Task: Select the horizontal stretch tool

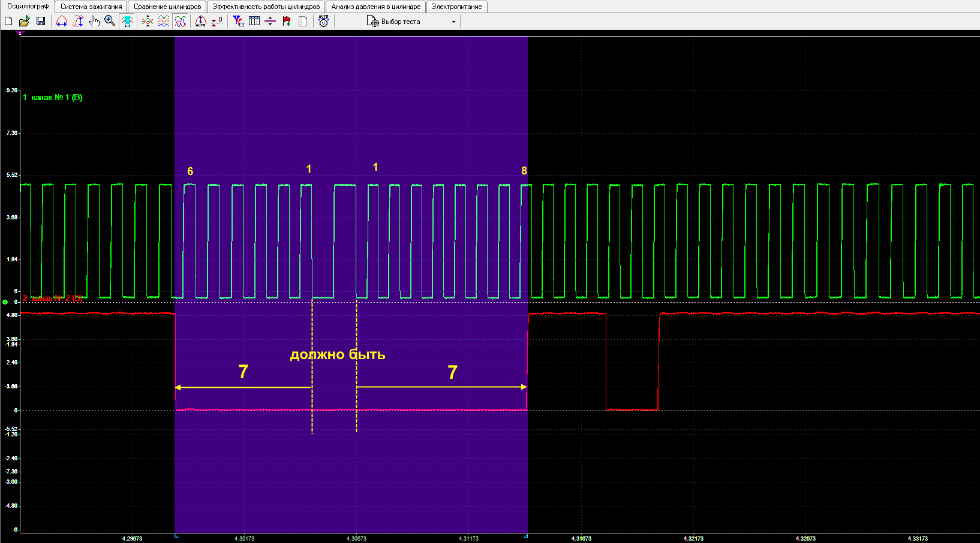Action: [x=61, y=22]
